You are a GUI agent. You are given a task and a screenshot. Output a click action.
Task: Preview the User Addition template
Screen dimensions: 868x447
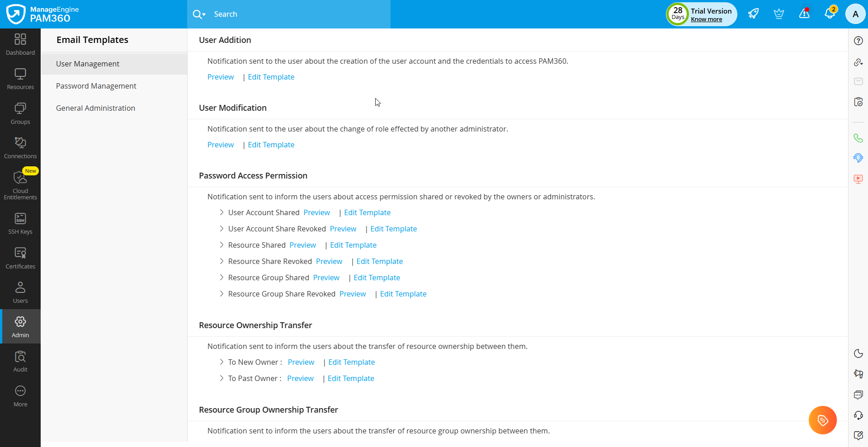tap(221, 77)
